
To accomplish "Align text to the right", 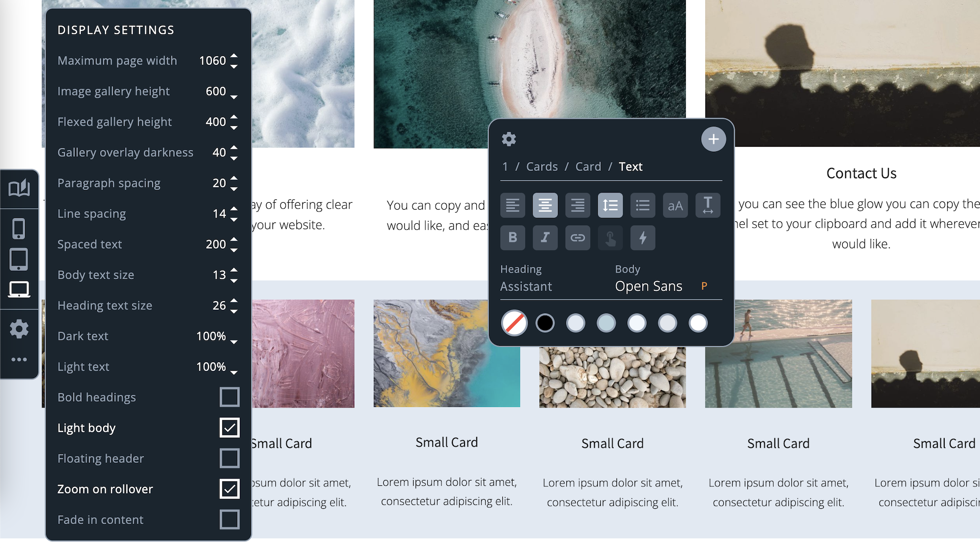I will [x=577, y=205].
